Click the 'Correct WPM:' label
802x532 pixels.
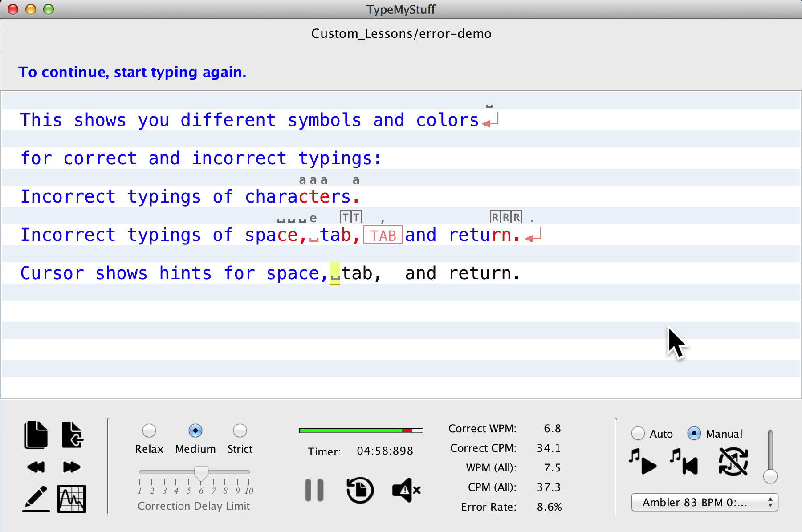482,428
